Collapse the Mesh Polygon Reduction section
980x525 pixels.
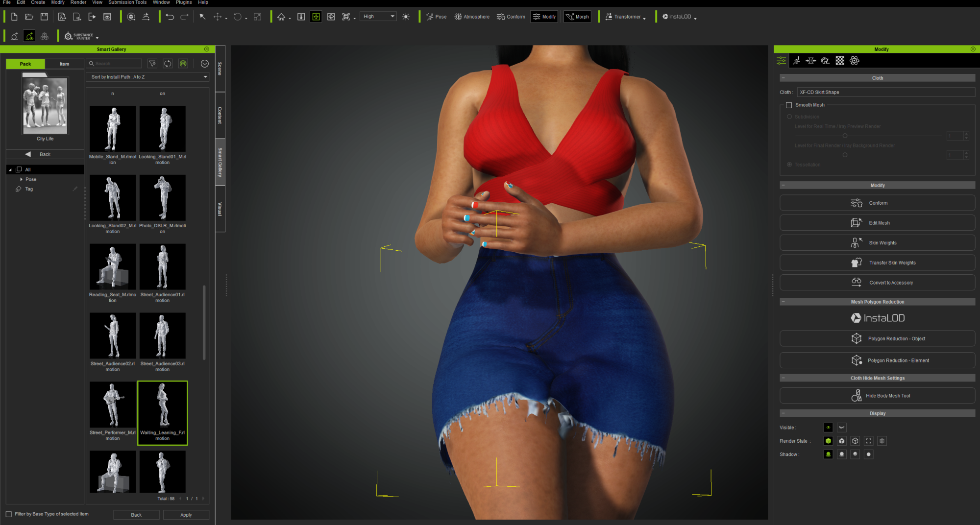click(x=877, y=302)
